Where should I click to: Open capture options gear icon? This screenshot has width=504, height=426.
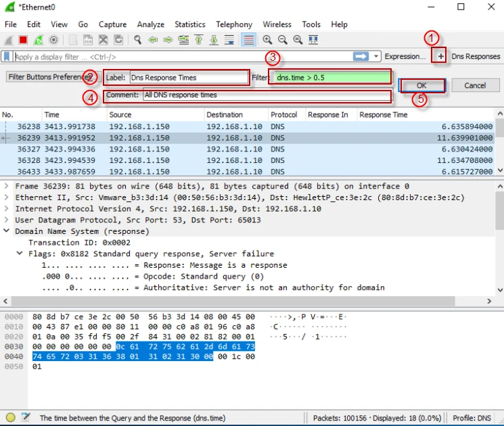click(x=53, y=40)
